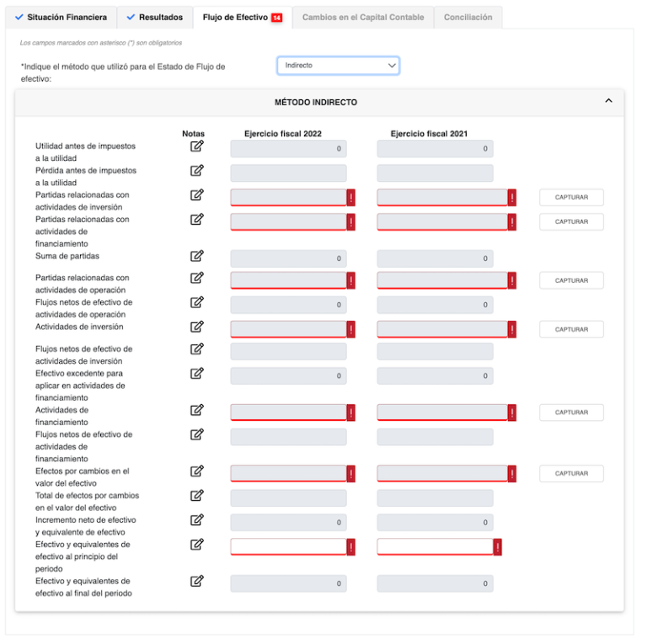Edit notes icon for Suma de partidas
The height and width of the screenshot is (644, 647).
pyautogui.click(x=197, y=256)
